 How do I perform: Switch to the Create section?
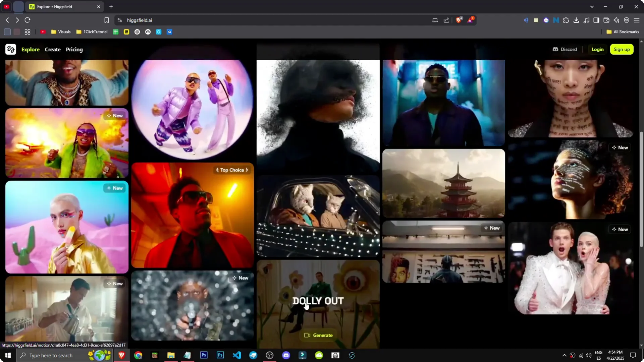pyautogui.click(x=53, y=49)
